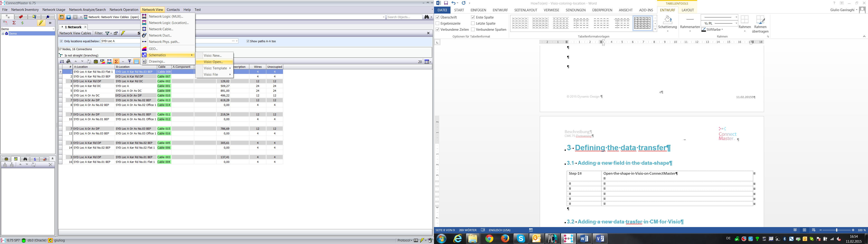The image size is (868, 244).
Task: Click the Search Objects input field
Action: click(x=404, y=17)
